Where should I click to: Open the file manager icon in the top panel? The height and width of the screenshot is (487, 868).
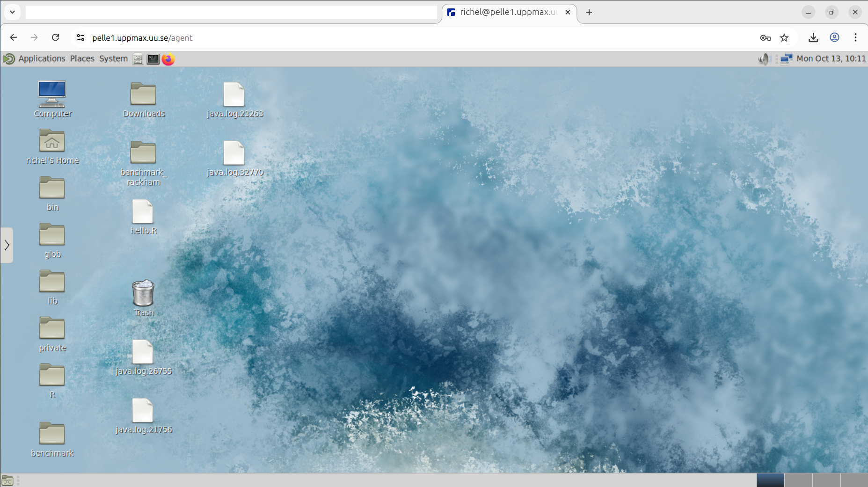pyautogui.click(x=138, y=59)
